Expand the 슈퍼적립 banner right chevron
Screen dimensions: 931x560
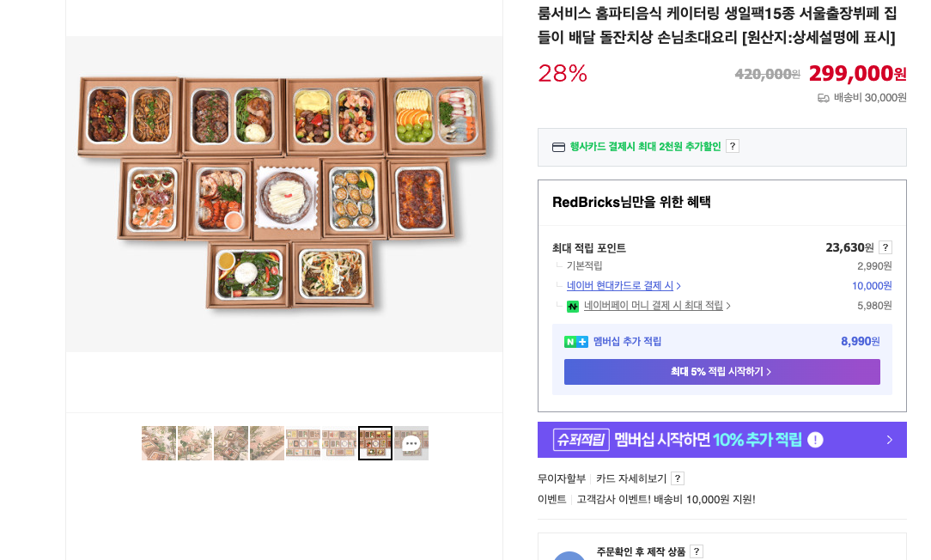coord(890,440)
